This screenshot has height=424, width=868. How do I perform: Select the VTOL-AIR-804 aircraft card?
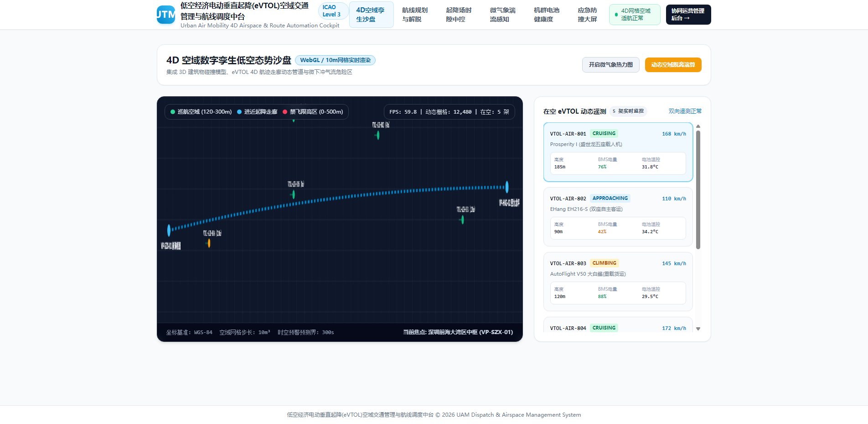coord(618,325)
